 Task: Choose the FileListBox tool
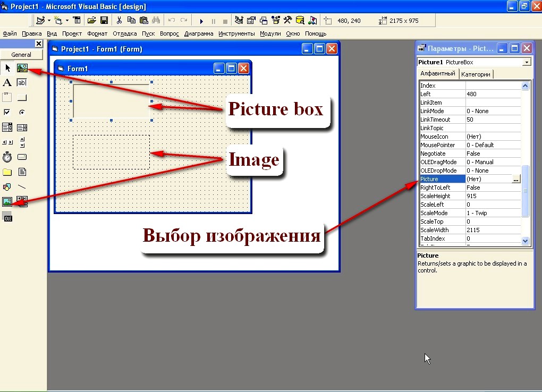22,172
